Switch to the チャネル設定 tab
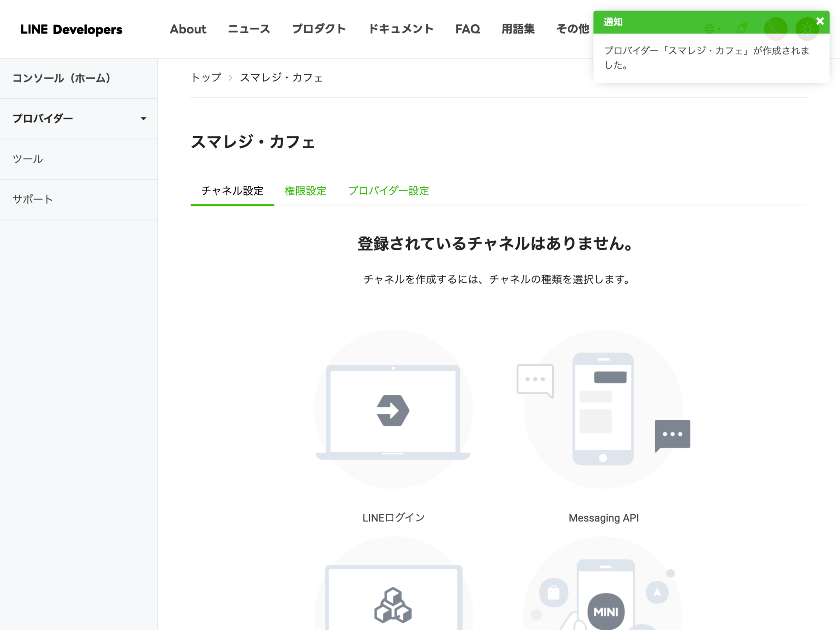Screen dimensions: 840x630 [x=232, y=191]
